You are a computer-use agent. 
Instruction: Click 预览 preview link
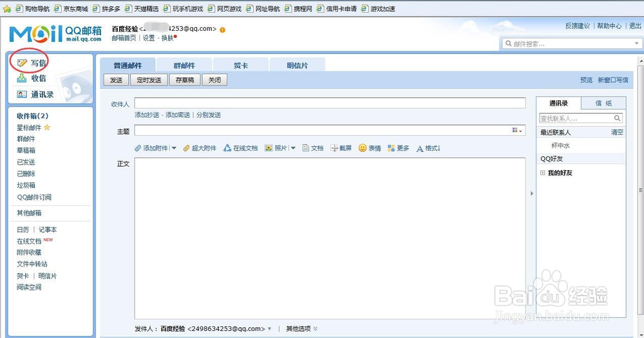pyautogui.click(x=586, y=80)
